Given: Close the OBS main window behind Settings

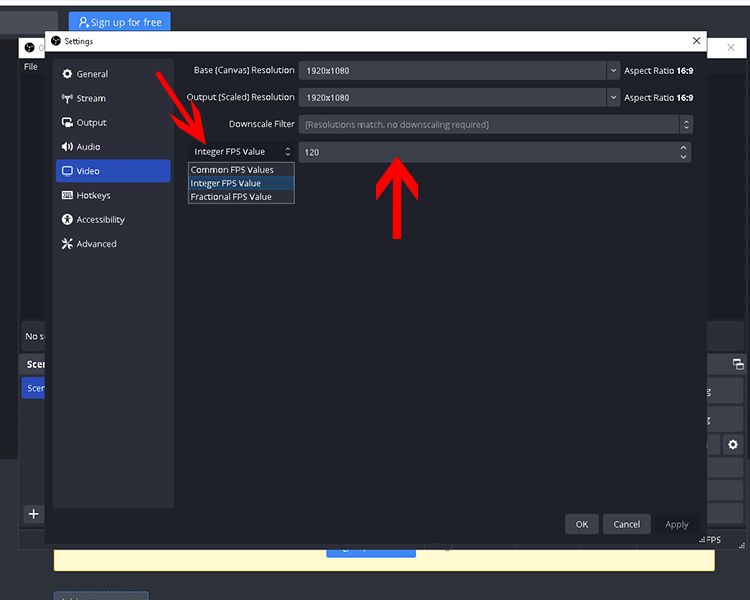Looking at the screenshot, I should point(731,47).
